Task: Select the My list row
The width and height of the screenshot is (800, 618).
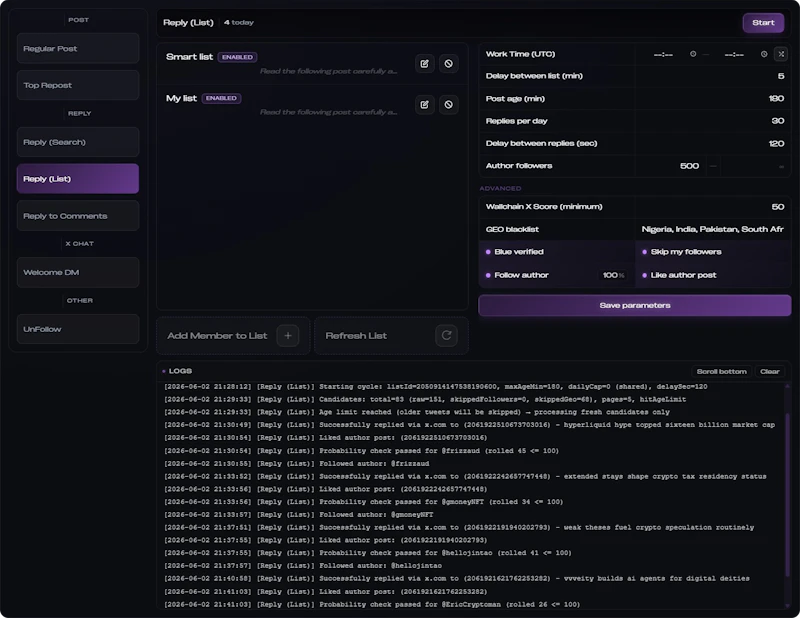Action: (x=312, y=105)
